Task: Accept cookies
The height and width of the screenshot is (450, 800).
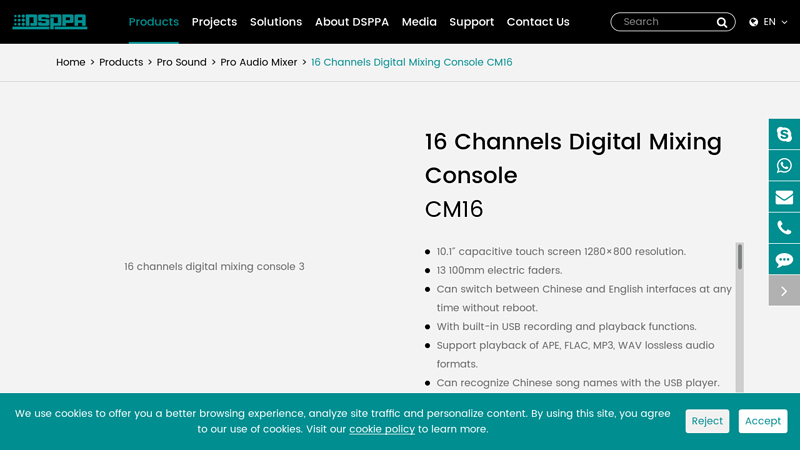Action: tap(763, 421)
